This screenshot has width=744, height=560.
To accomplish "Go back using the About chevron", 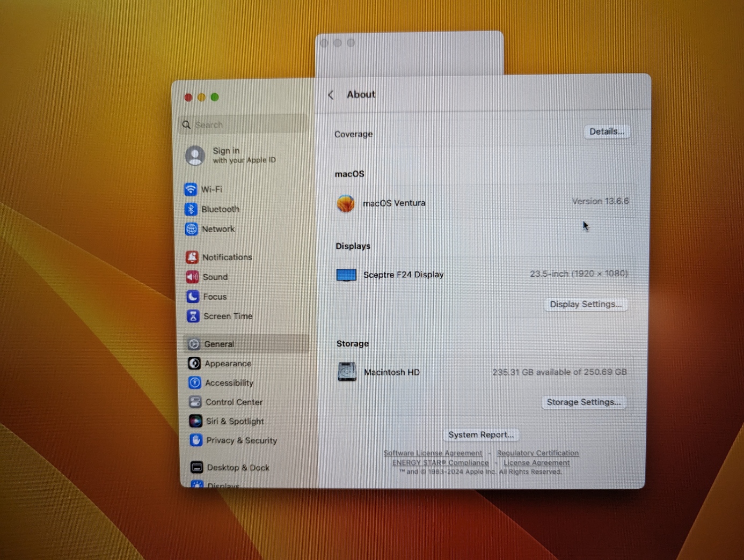I will point(331,95).
